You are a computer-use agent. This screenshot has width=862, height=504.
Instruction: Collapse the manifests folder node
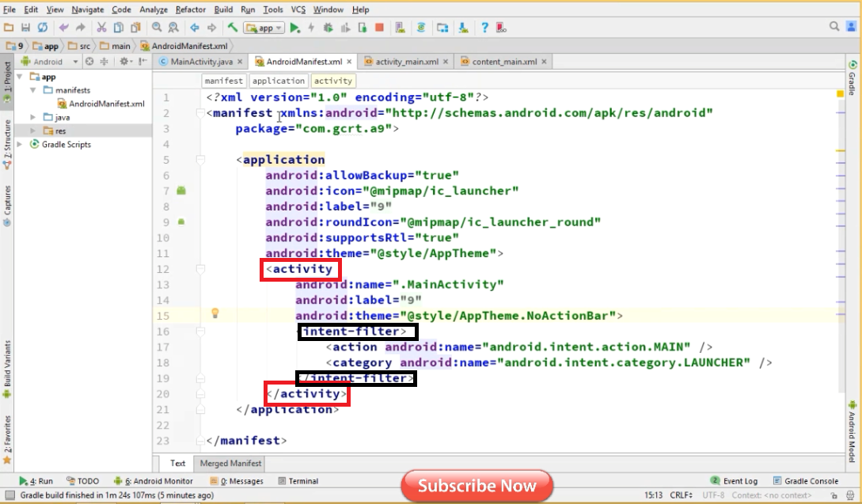point(33,90)
